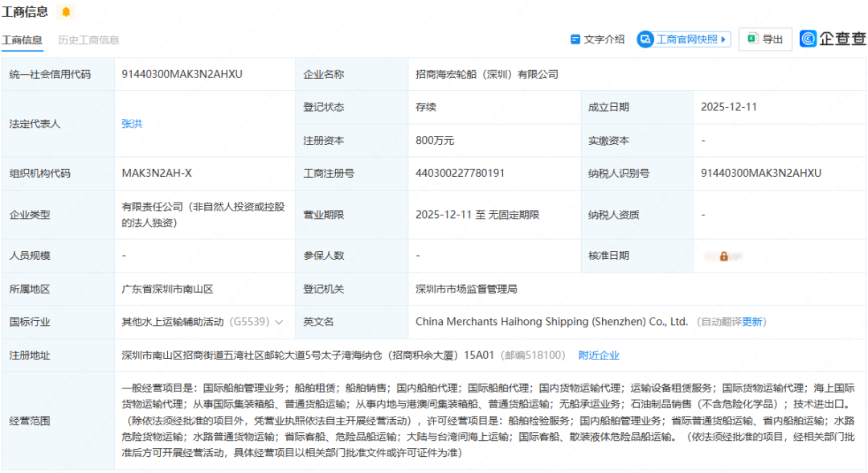Click the 工商注册号 value 440300227780191
The width and height of the screenshot is (868, 473).
pos(460,173)
